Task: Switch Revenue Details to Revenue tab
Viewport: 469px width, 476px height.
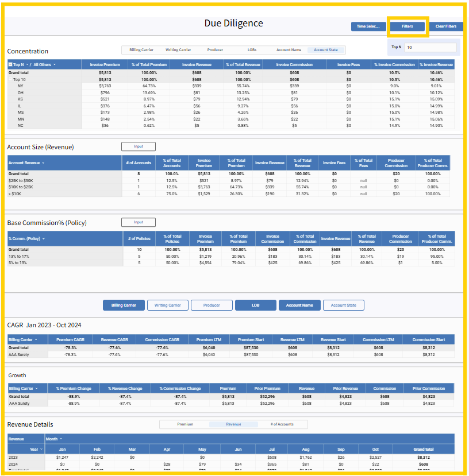Action: click(233, 424)
